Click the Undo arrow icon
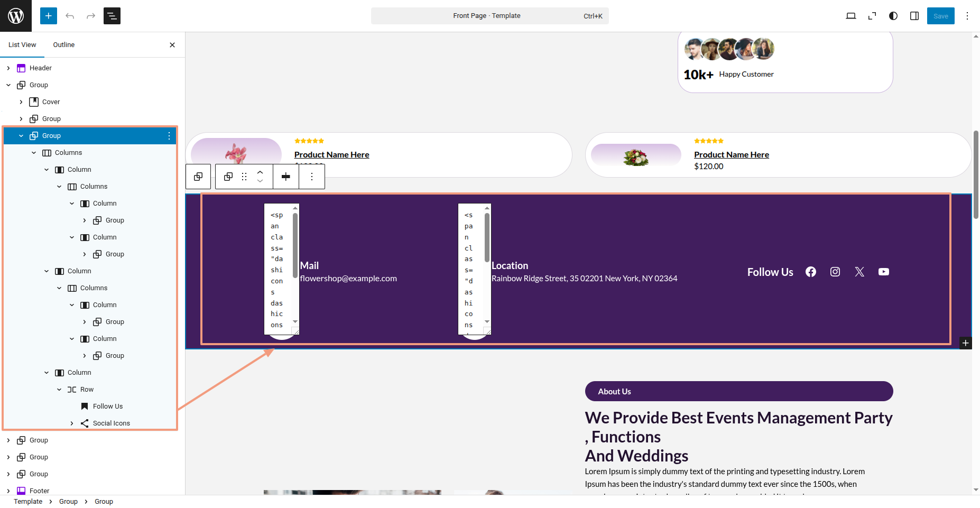 [x=70, y=16]
